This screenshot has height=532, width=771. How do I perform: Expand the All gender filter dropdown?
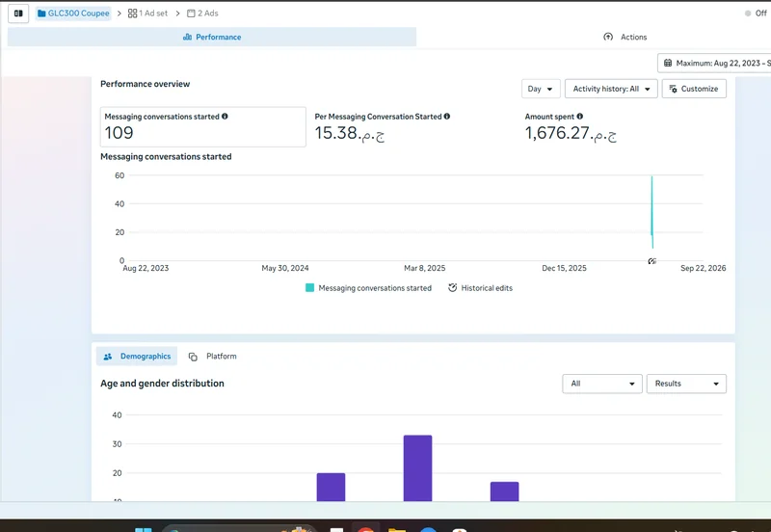tap(602, 384)
